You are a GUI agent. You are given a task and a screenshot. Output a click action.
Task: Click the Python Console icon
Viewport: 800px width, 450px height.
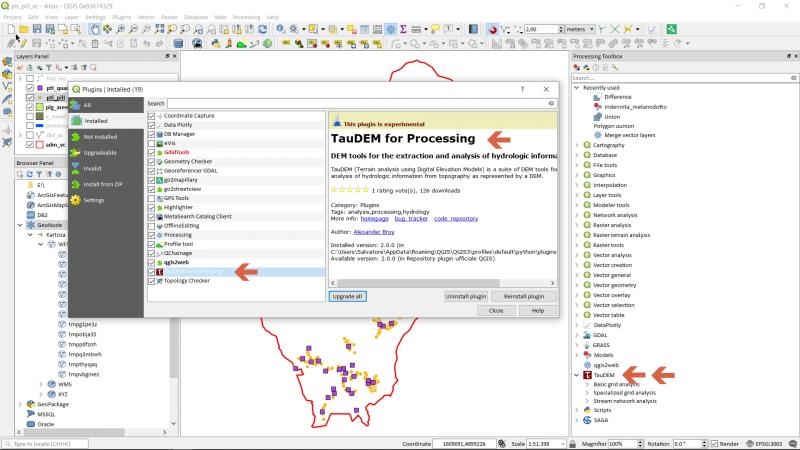click(215, 44)
